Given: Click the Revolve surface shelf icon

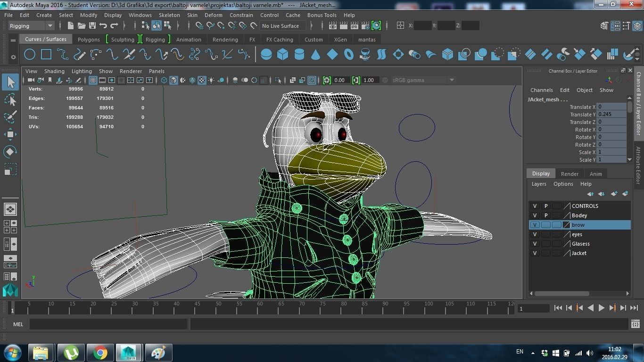Looking at the screenshot, I should pyautogui.click(x=365, y=55).
